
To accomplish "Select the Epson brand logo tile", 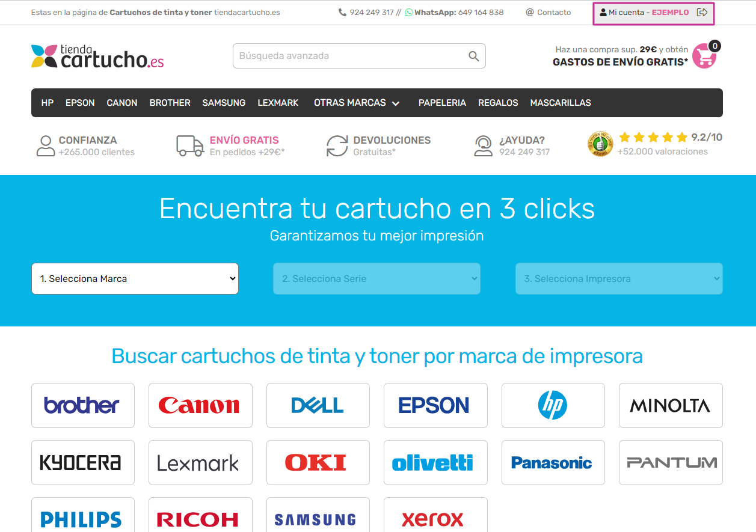I will pyautogui.click(x=435, y=405).
